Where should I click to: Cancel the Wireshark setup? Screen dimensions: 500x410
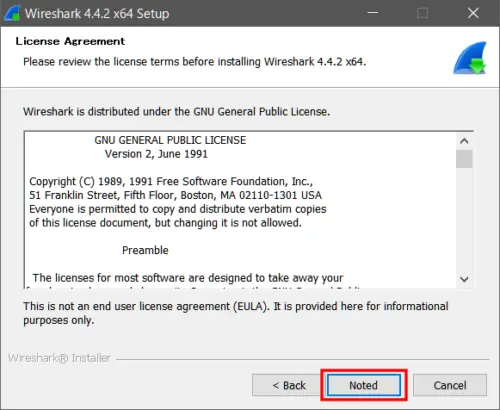coord(450,385)
